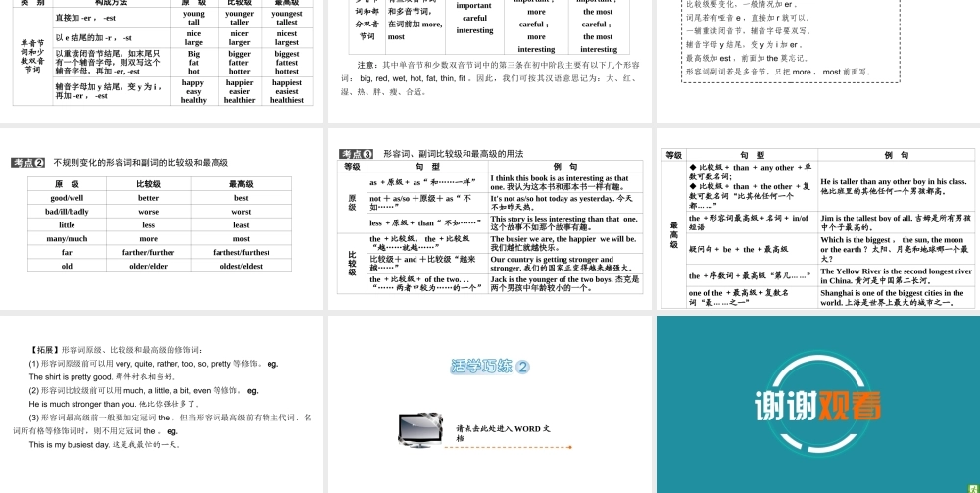This screenshot has width=980, height=493.
Task: Click Our country is getting stronger sentence
Action: (x=565, y=263)
